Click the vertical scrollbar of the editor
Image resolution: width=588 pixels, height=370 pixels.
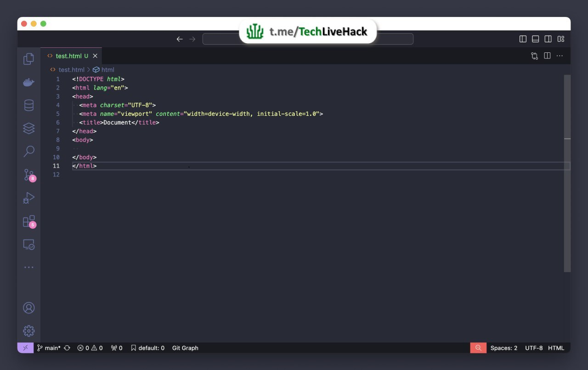[x=567, y=173]
